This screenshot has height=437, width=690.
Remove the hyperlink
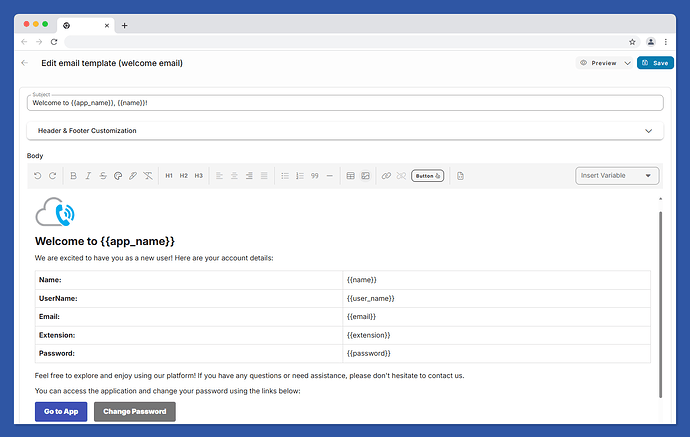[401, 176]
